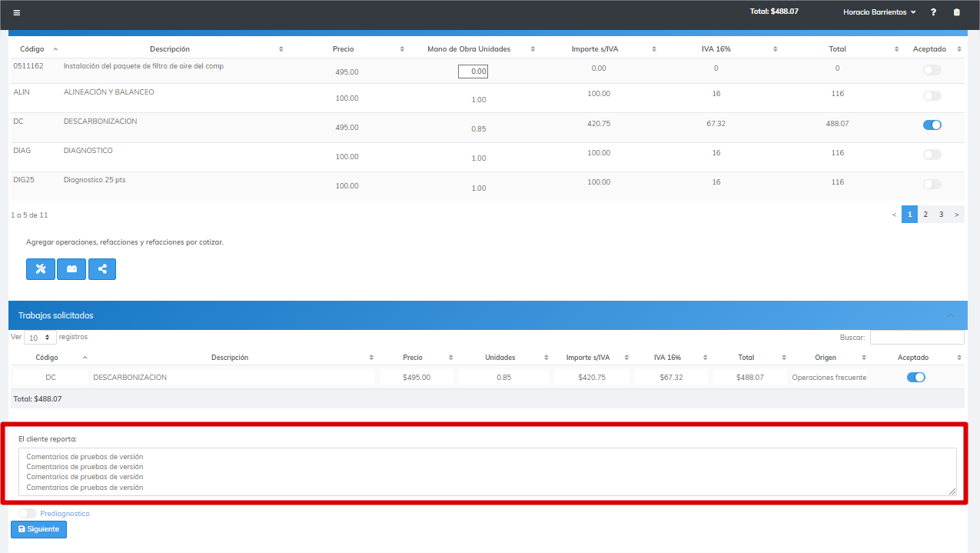Sort Trabajos solicitados by Importe s/IVA arrows
The image size is (980, 553).
(627, 358)
